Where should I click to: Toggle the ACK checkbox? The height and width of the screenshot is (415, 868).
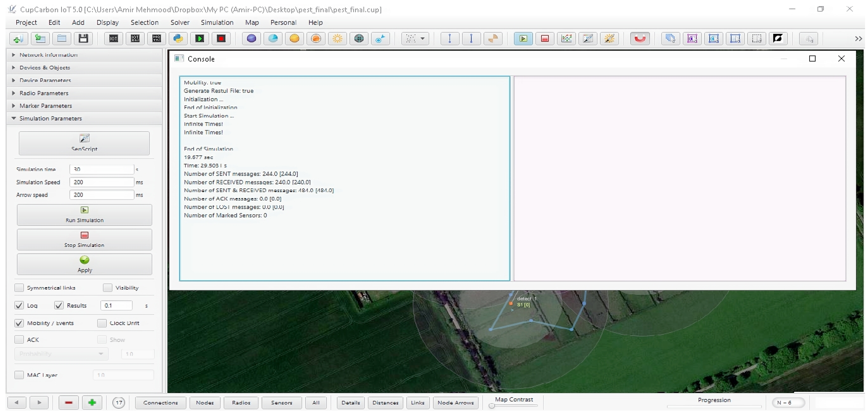pos(19,340)
